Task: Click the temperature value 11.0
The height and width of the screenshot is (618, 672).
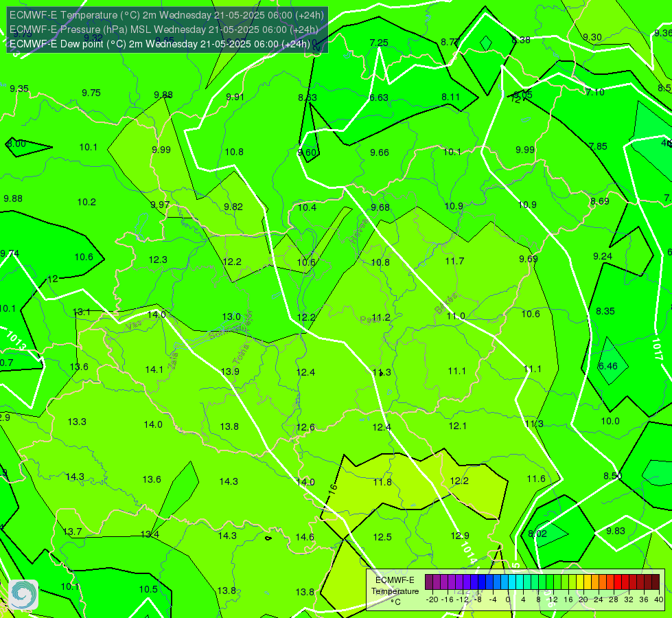Action: [456, 316]
